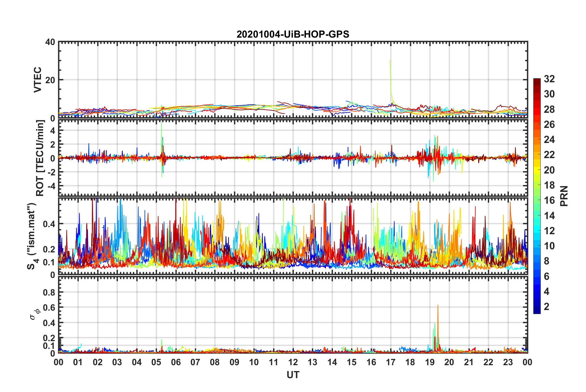Select the S4 y-axis label
Image resolution: width=586 pixels, height=392 pixels.
click(32, 236)
